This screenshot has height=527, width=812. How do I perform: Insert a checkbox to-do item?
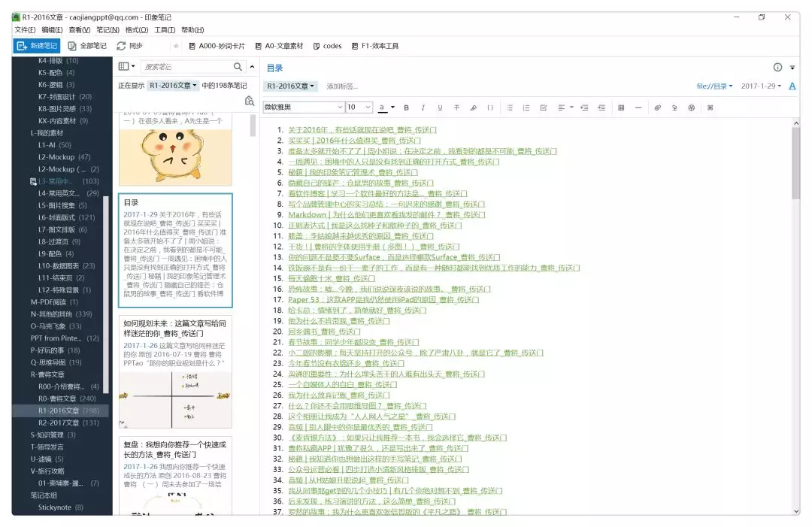[x=544, y=108]
